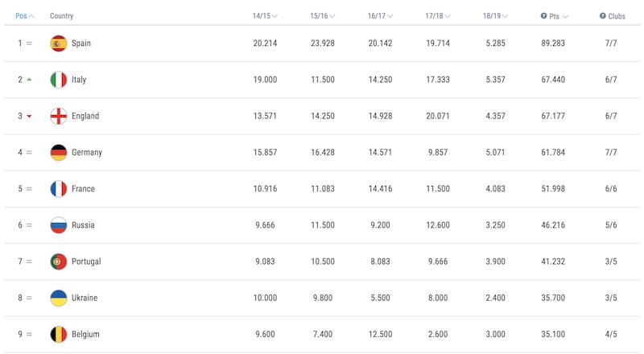644x354 pixels.
Task: Sort by the 15/16 season column
Action: (323, 16)
